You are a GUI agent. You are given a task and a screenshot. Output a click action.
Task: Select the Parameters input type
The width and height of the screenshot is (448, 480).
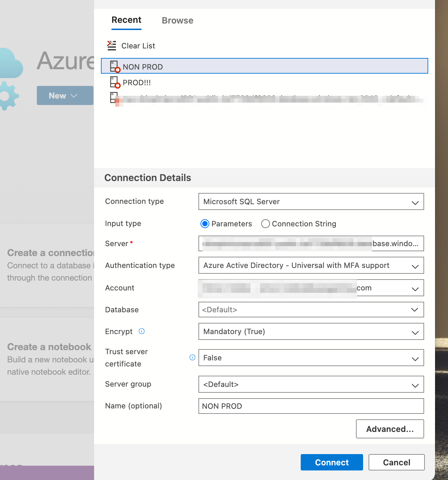(x=205, y=224)
